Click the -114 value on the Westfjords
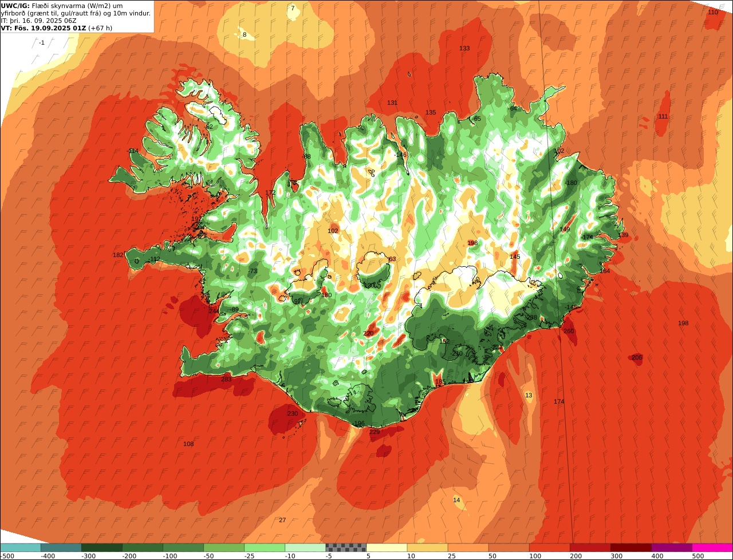Image resolution: width=733 pixels, height=560 pixels. 133,151
